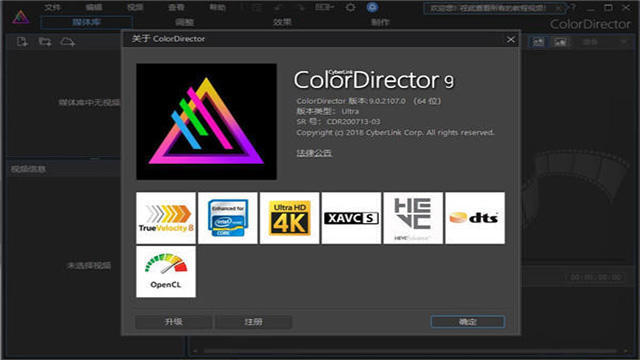The image size is (640, 360).
Task: Click the CyberLink Corp. copyright line
Action: [x=395, y=132]
